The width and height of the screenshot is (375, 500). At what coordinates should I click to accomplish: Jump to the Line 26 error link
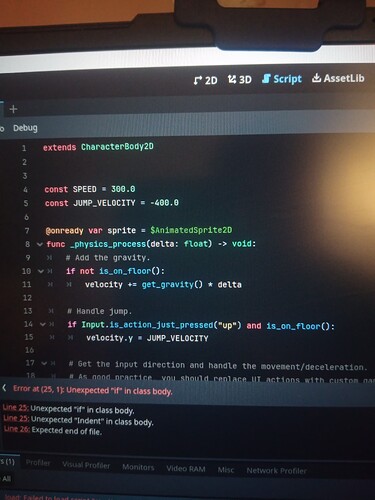coord(17,429)
